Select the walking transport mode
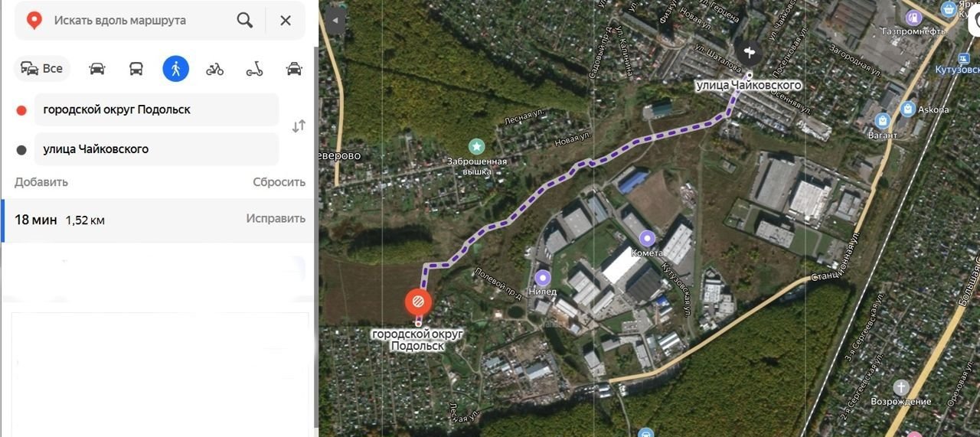The width and height of the screenshot is (980, 437). (175, 69)
